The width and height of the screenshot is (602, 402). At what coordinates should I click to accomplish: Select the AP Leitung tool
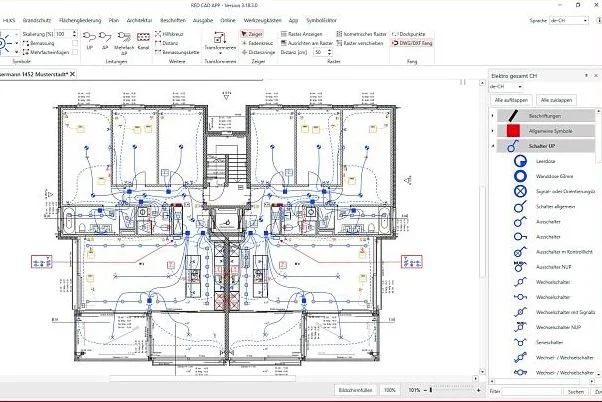click(x=105, y=40)
